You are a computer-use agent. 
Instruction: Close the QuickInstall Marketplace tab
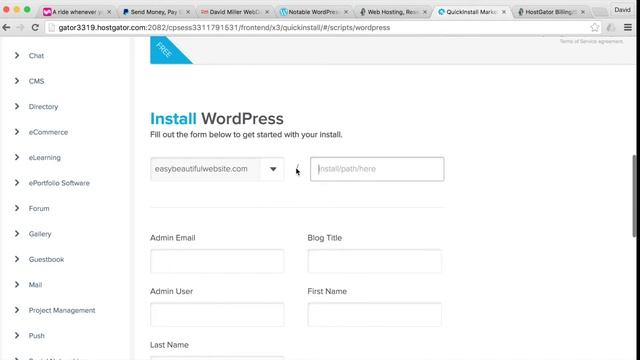coord(504,12)
